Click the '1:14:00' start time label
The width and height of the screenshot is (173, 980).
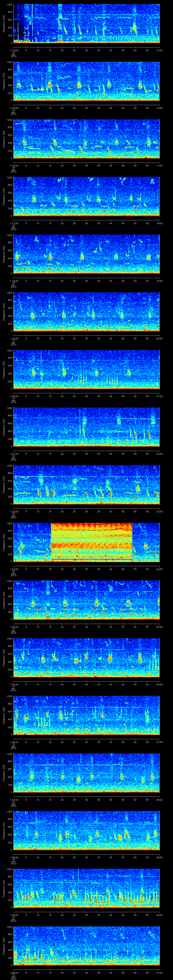coord(14,50)
